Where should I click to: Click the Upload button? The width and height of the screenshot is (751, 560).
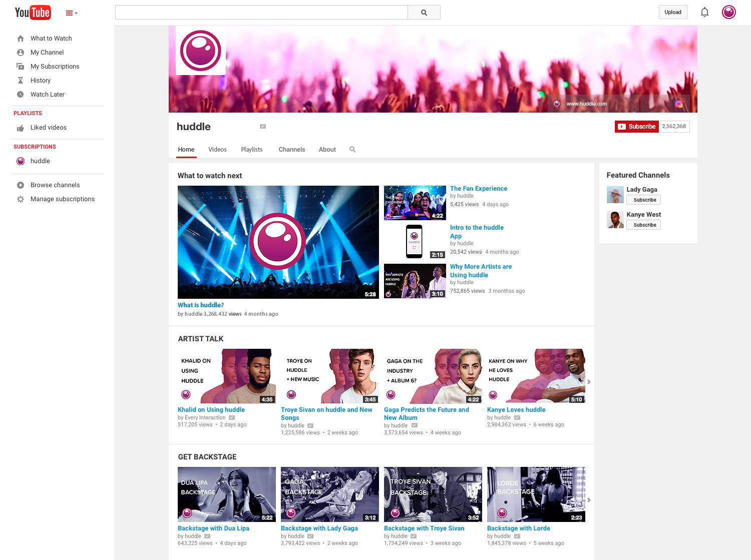[673, 12]
